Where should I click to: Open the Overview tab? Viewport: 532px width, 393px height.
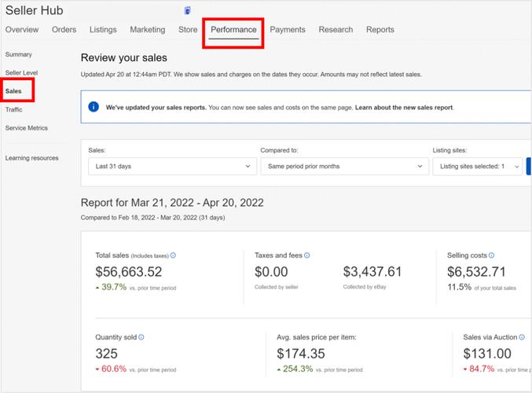[22, 30]
